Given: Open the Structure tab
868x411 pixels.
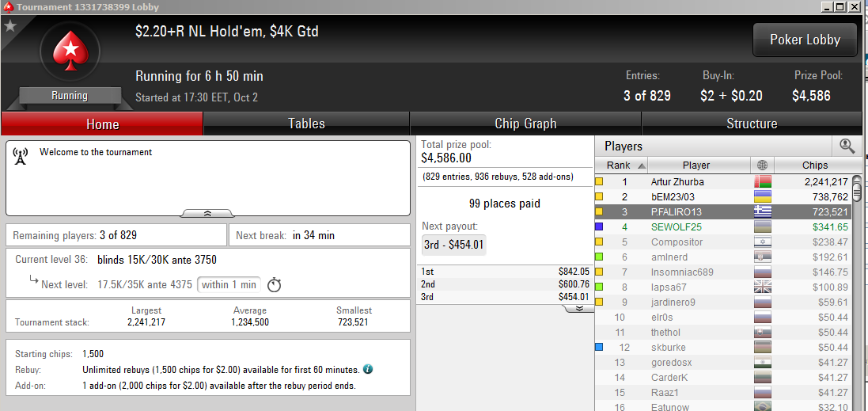Looking at the screenshot, I should 752,124.
